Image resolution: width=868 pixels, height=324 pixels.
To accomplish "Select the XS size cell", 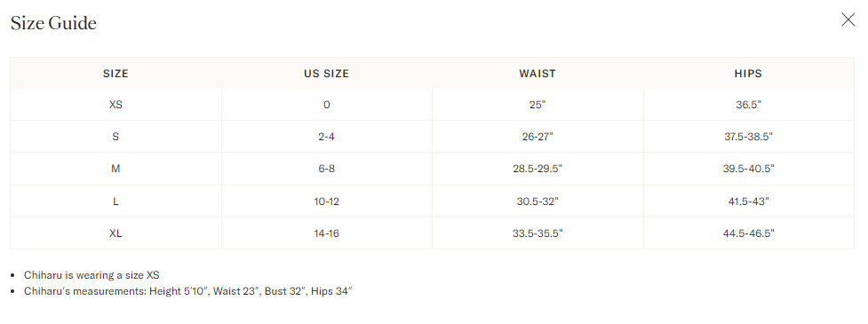I will pyautogui.click(x=115, y=105).
